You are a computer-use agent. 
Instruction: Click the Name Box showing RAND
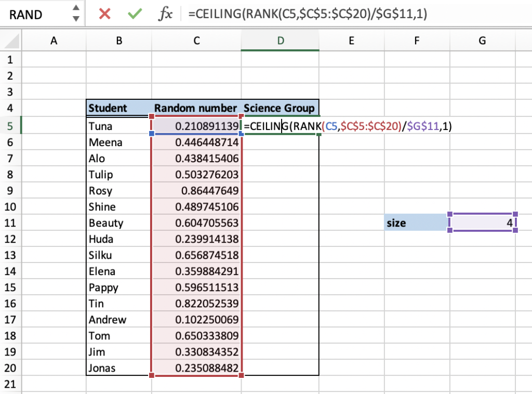click(x=31, y=14)
